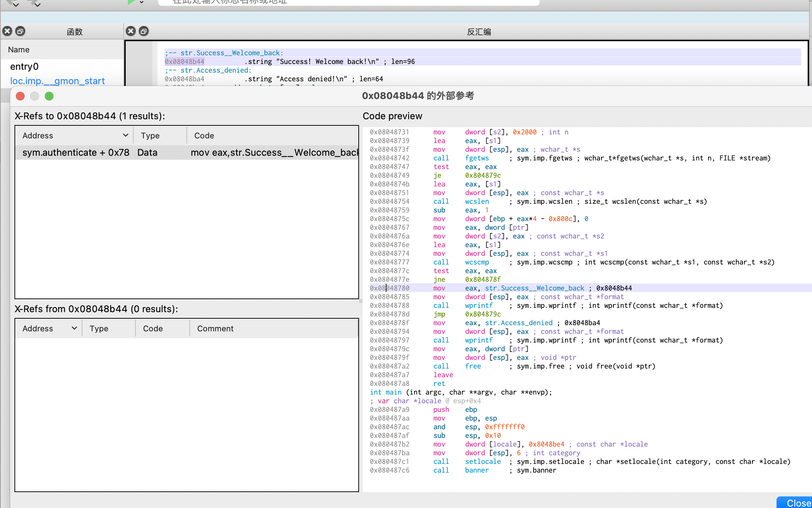The image size is (812, 508).
Task: Undock the 反汇编 disassembly panel
Action: point(144,31)
